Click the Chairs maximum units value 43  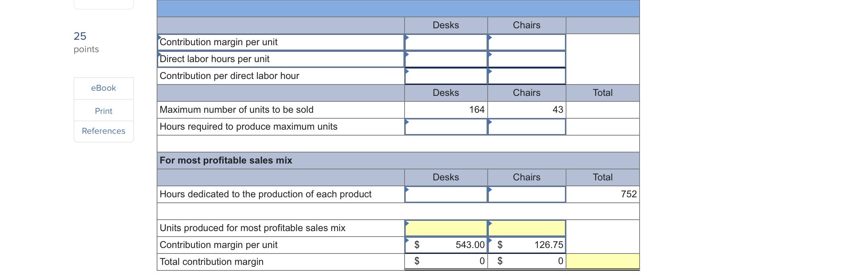point(558,109)
